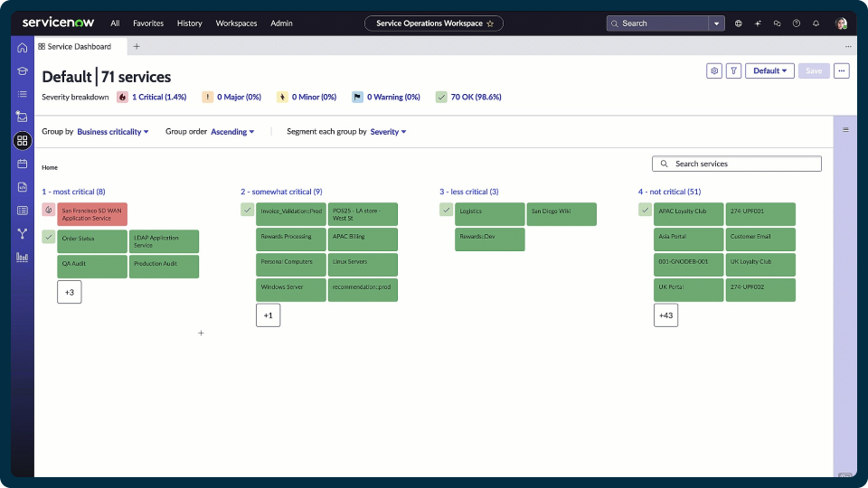The image size is (868, 488).
Task: Expand the Business criticality group-by dropdown
Action: (113, 132)
